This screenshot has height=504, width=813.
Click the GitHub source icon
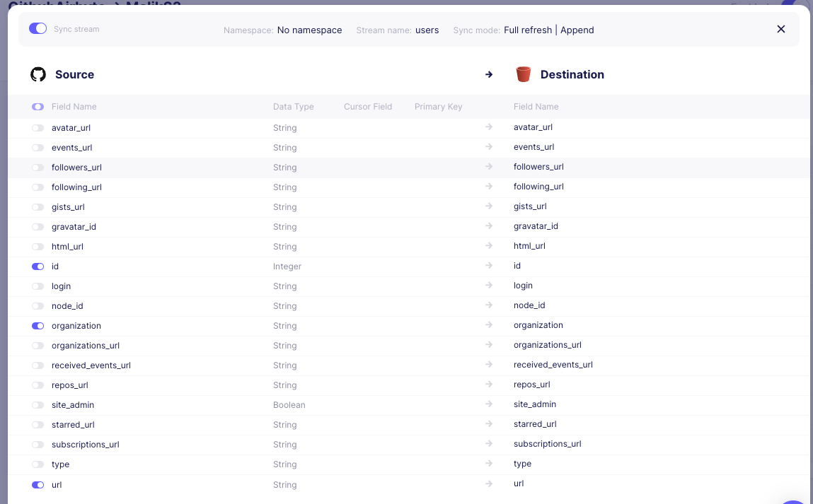pyautogui.click(x=38, y=74)
